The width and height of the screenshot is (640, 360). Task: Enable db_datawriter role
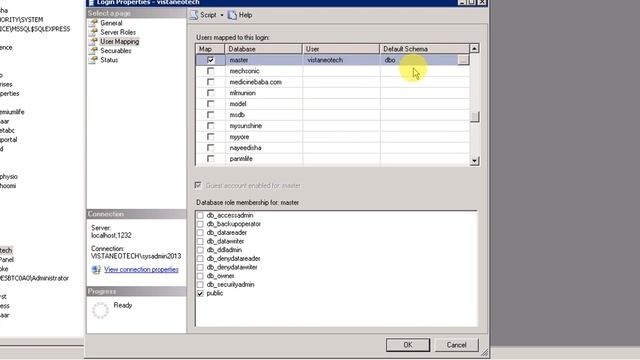click(x=200, y=241)
